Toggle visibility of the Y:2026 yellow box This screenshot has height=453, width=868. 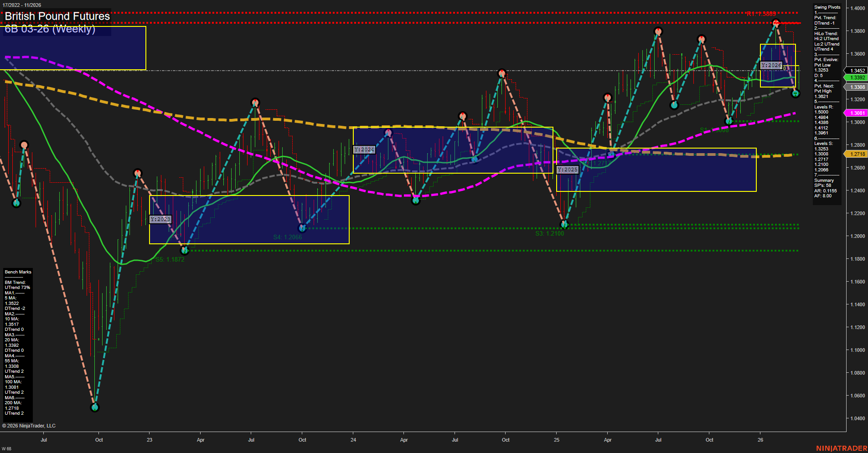[771, 65]
